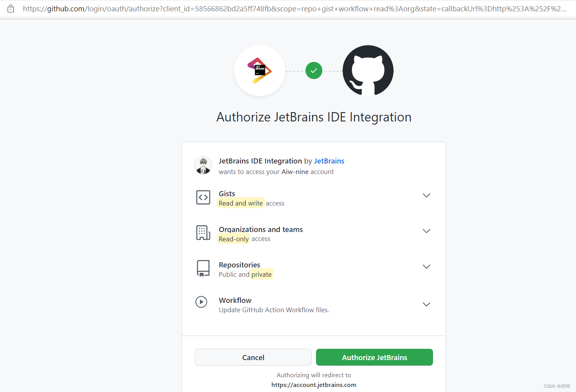Click 'Authorizing will redirect to' text
This screenshot has width=576, height=392.
coord(314,375)
